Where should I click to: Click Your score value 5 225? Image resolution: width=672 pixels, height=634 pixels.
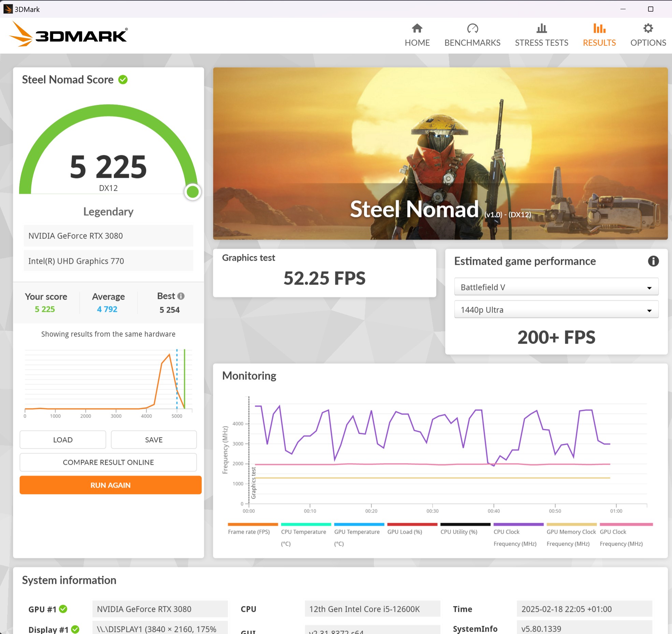coord(45,309)
